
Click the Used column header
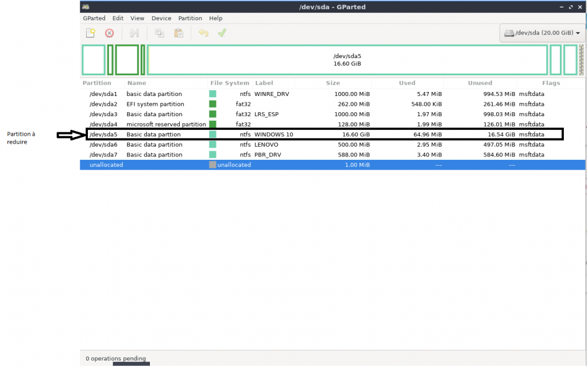[407, 83]
